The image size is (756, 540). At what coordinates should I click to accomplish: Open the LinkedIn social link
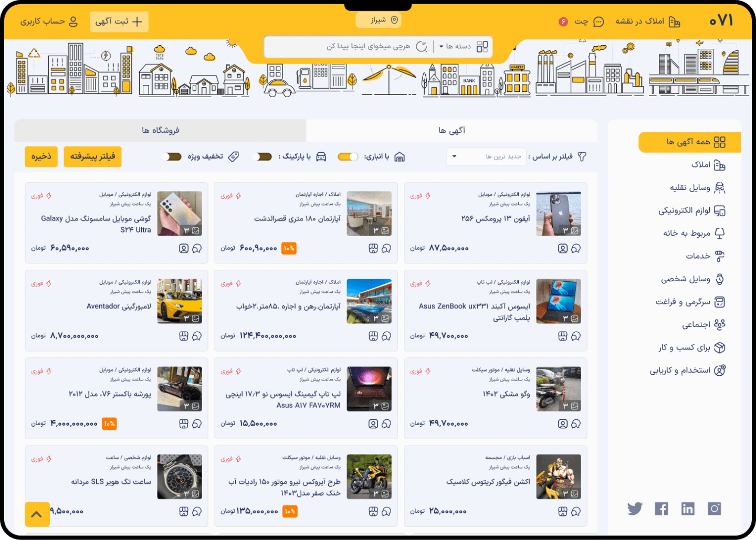pyautogui.click(x=688, y=509)
